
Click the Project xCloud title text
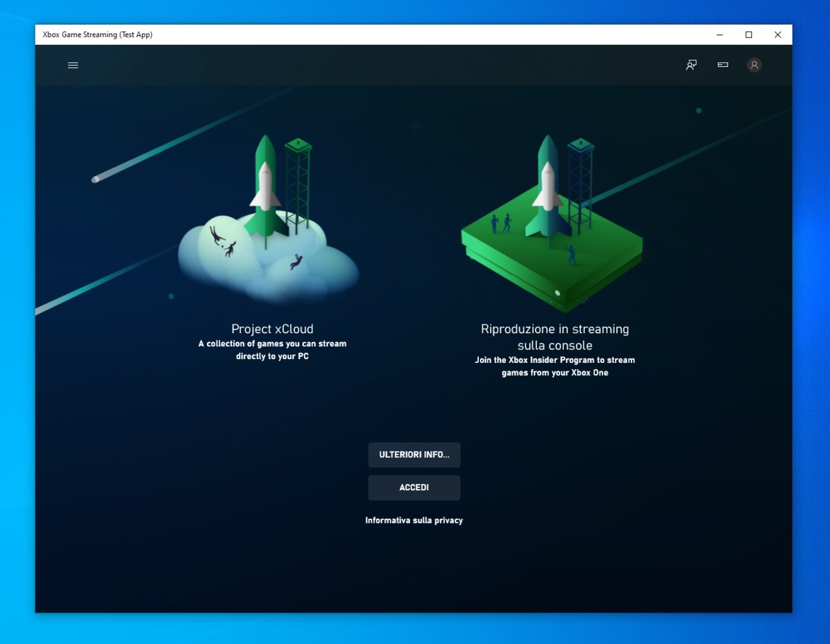[271, 329]
